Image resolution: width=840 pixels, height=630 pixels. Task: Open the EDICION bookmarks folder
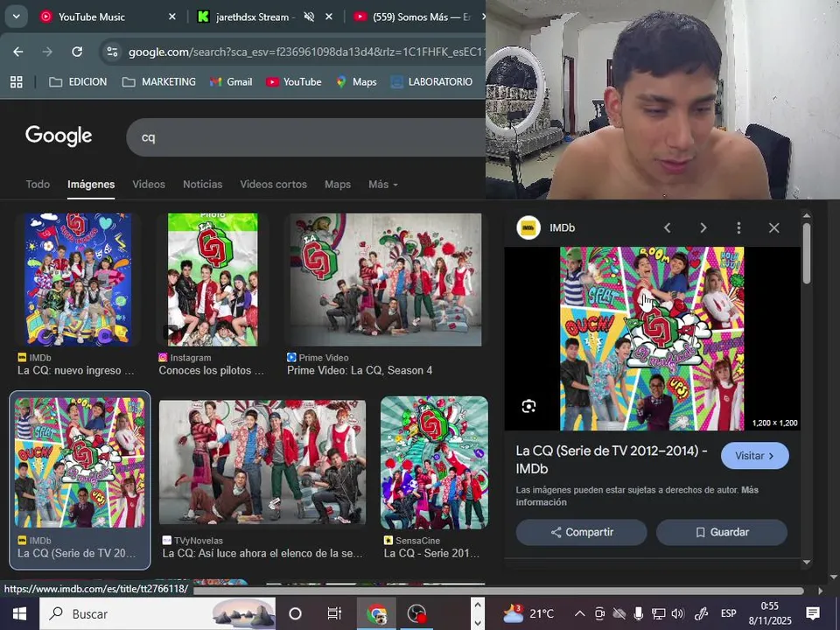(x=78, y=82)
